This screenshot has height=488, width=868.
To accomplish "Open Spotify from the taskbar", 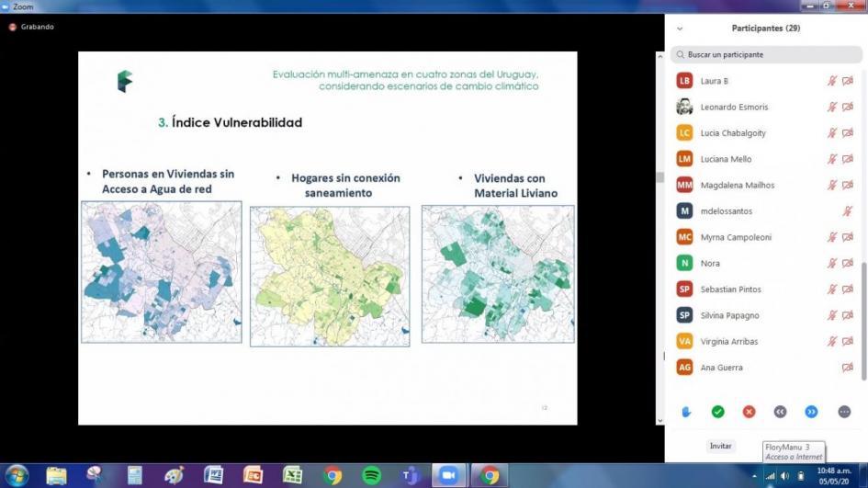I will [x=371, y=475].
